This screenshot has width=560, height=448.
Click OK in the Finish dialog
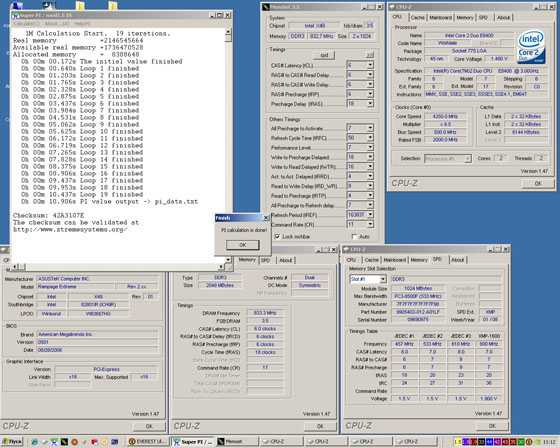(x=242, y=245)
